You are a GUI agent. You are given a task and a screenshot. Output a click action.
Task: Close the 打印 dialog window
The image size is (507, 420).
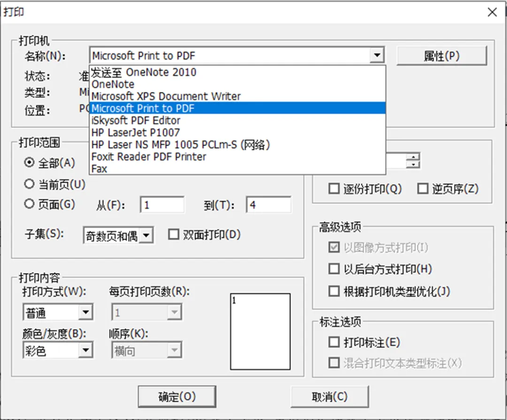point(492,12)
